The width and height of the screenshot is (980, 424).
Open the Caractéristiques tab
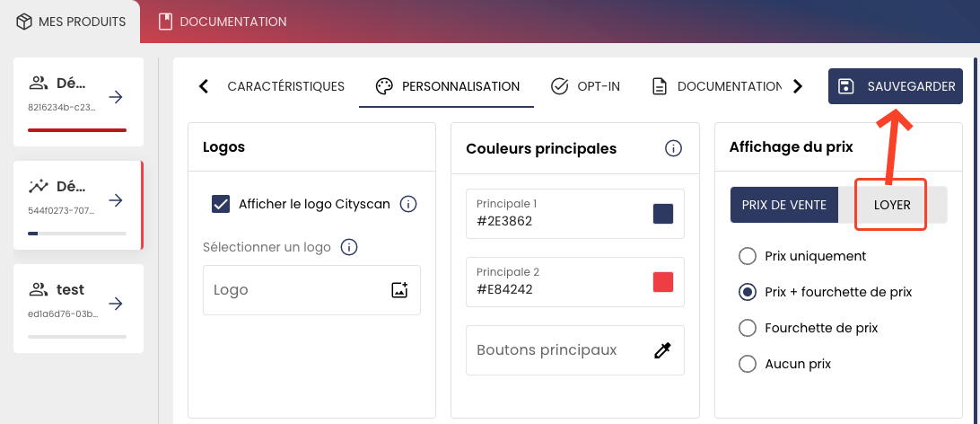point(285,86)
